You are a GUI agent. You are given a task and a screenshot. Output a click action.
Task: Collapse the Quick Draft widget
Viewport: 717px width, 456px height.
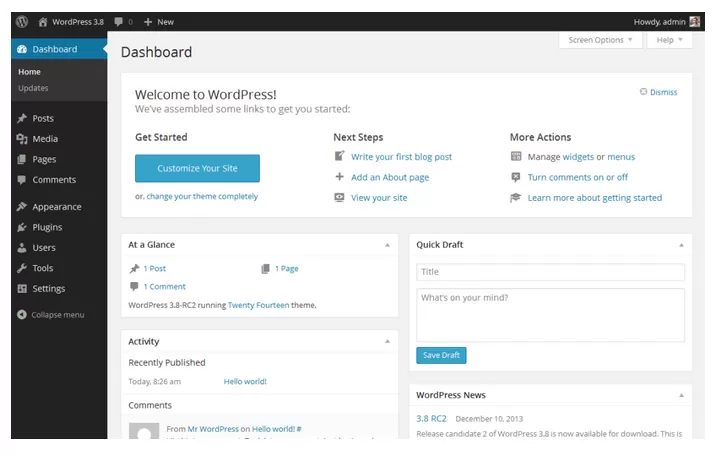click(x=681, y=245)
